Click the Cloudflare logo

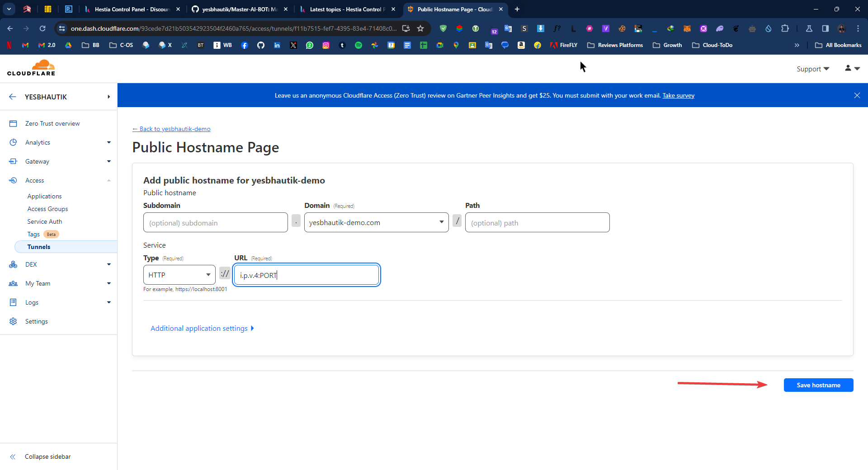tap(31, 67)
